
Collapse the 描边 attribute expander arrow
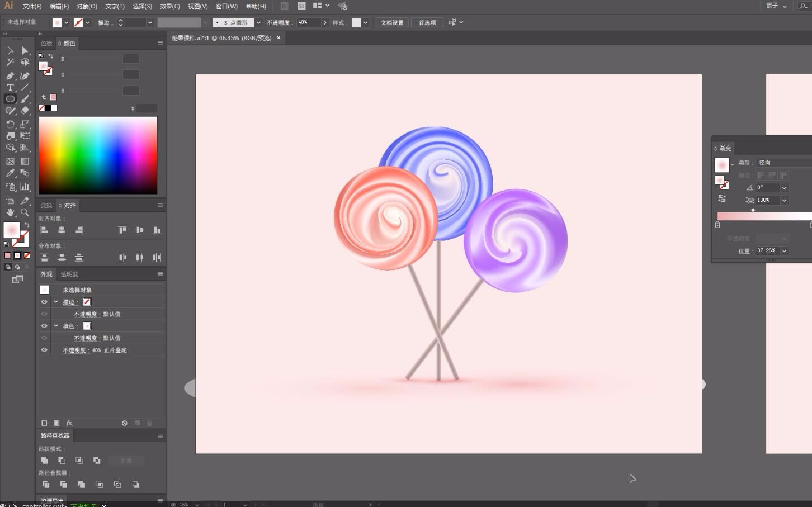(55, 302)
